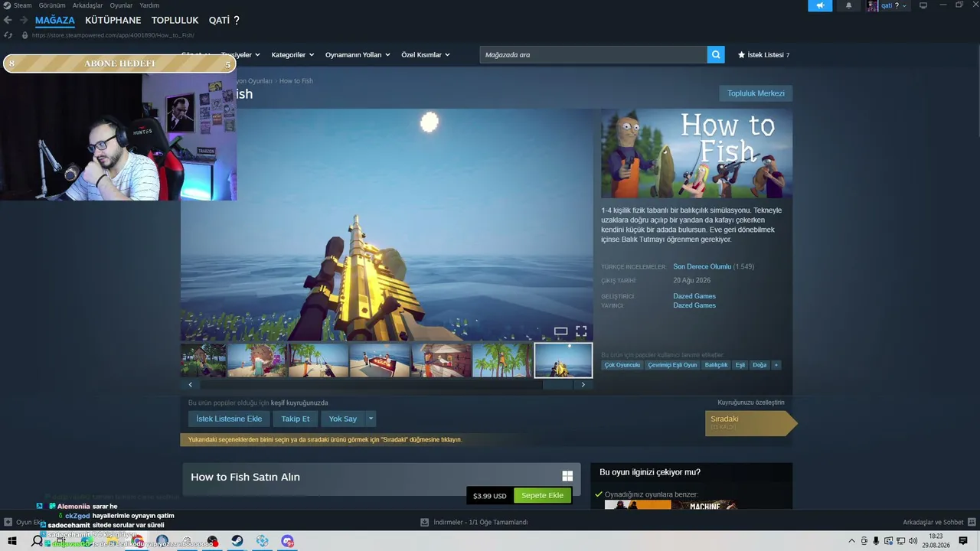Click the plus button to add tag
This screenshot has height=551, width=980.
[x=776, y=365]
